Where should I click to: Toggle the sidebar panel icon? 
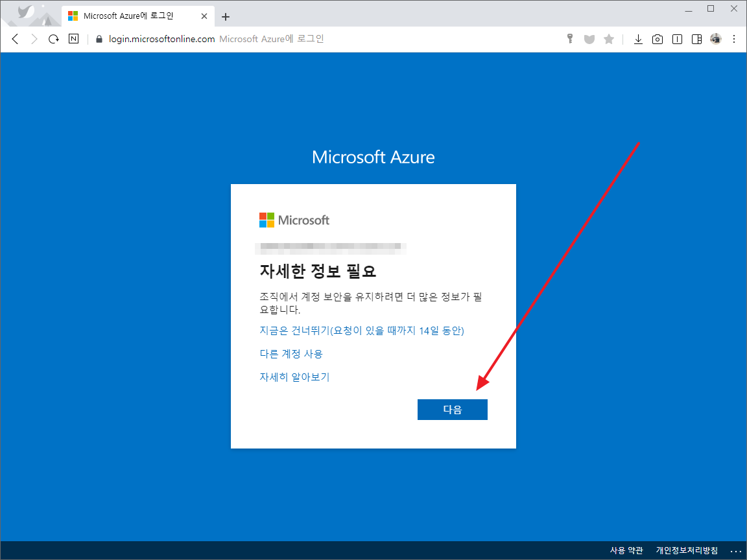click(x=696, y=39)
